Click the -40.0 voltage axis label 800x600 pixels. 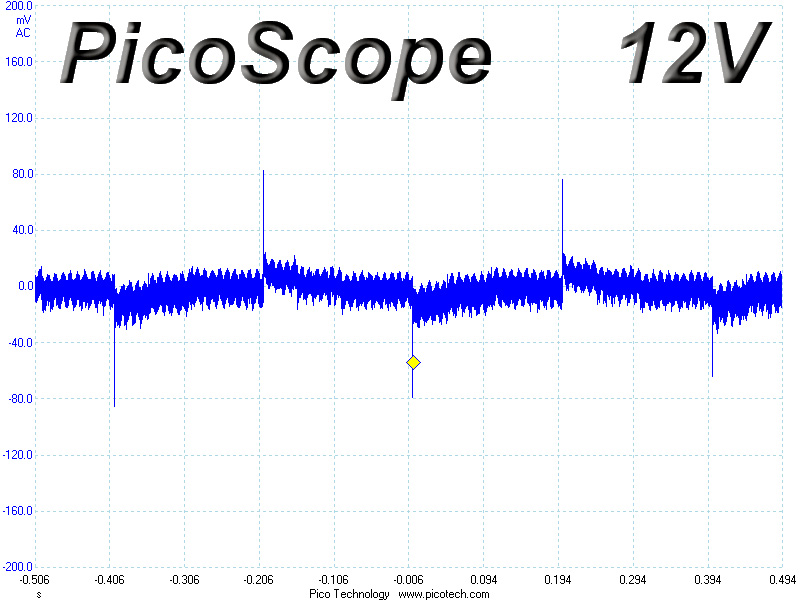pos(20,343)
